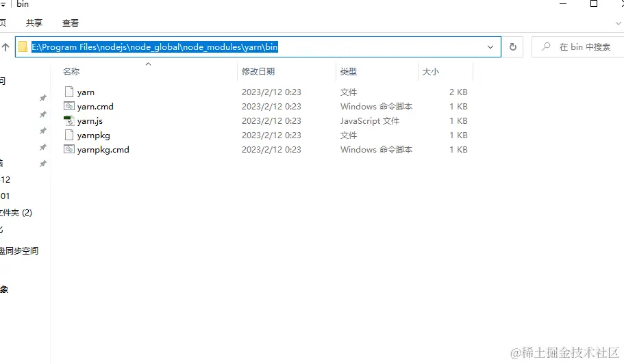Open the 文件夹 (2) sidebar item
This screenshot has height=364, width=624.
(x=16, y=213)
